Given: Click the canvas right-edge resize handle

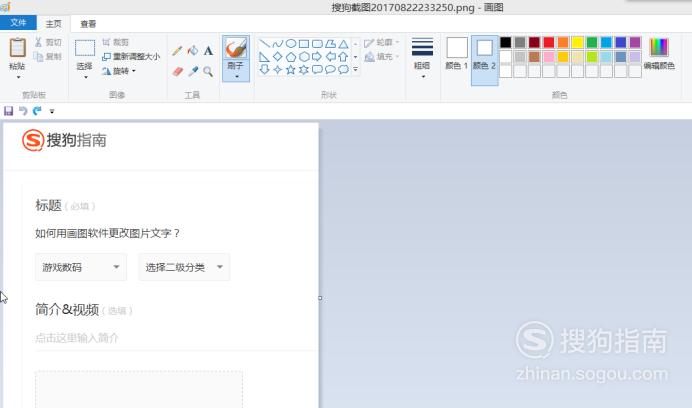Looking at the screenshot, I should [320, 298].
